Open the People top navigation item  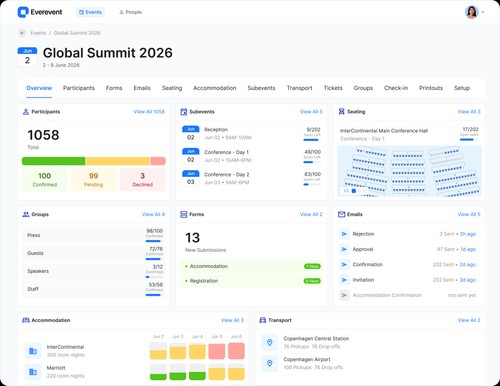130,12
